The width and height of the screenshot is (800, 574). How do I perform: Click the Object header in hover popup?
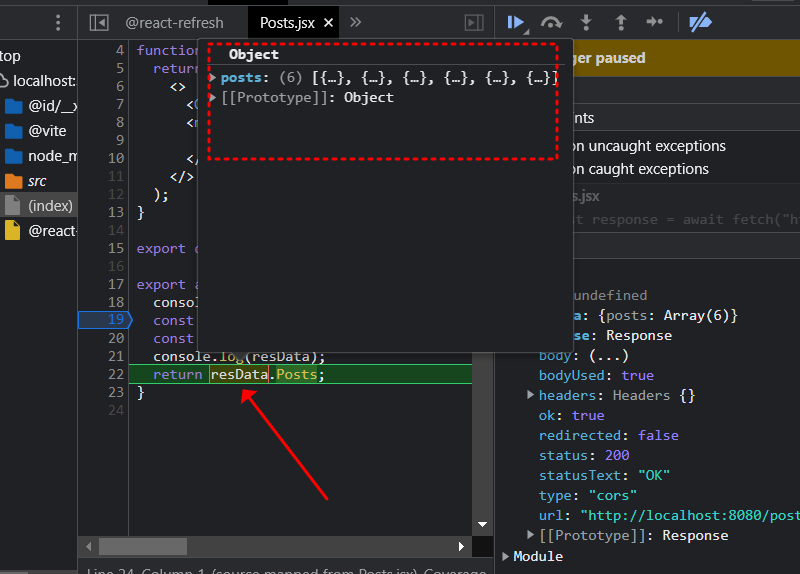point(254,54)
